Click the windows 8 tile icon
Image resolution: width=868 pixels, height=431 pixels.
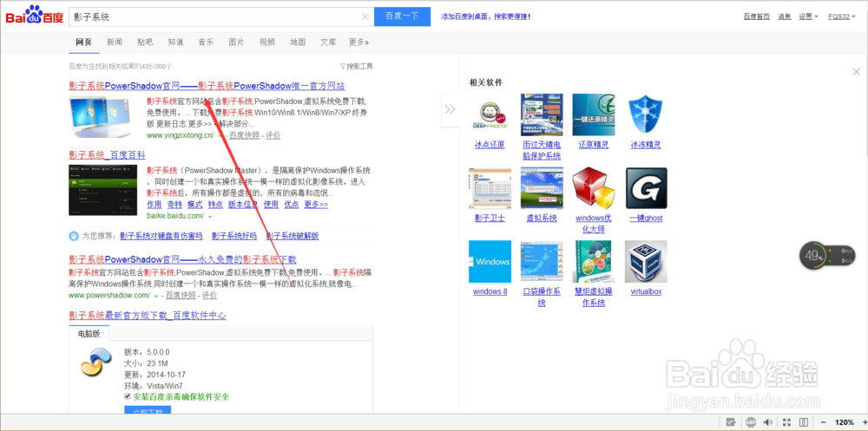[x=490, y=262]
